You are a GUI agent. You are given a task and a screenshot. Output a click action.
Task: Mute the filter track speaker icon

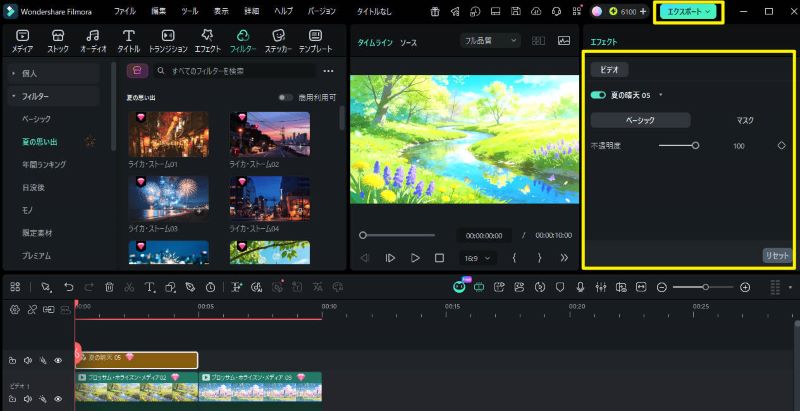click(28, 361)
